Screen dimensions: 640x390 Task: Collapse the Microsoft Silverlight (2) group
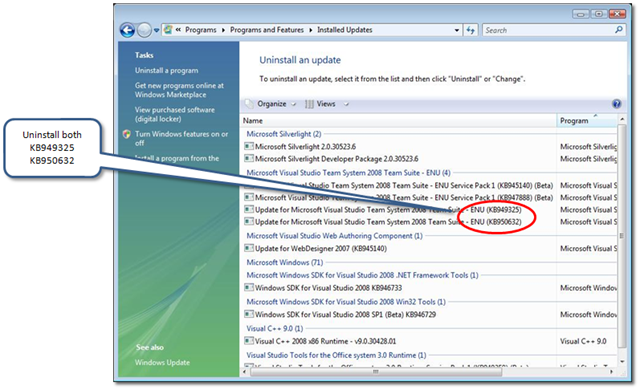pos(284,134)
